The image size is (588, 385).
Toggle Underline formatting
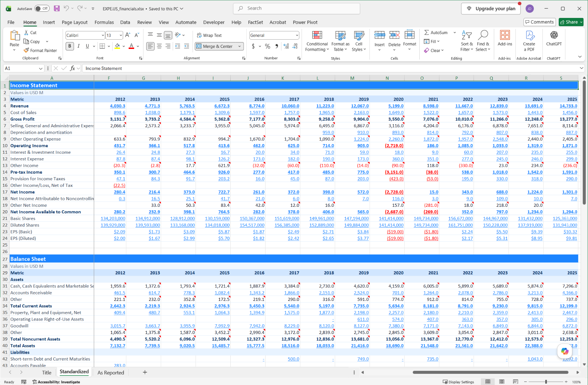pos(87,46)
